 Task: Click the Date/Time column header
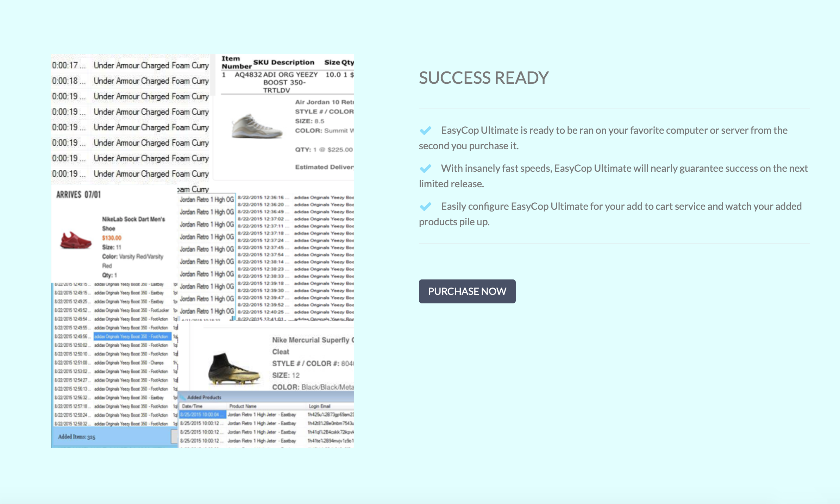coord(192,406)
